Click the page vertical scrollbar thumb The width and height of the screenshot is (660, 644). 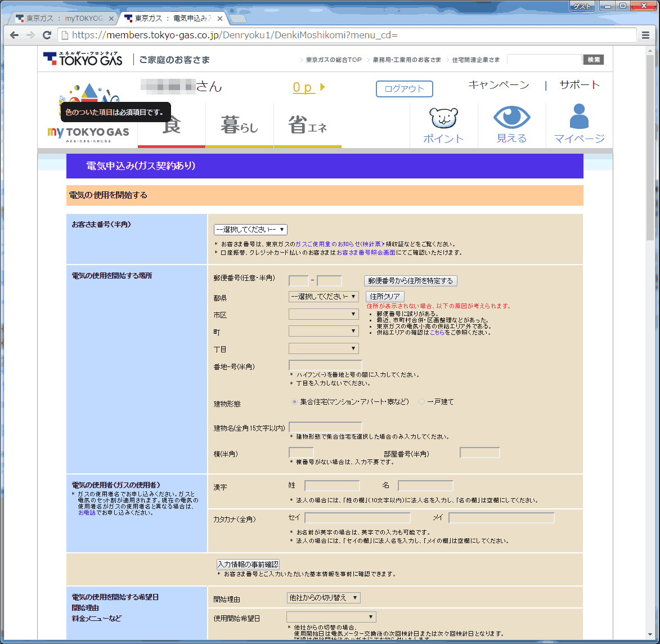[x=650, y=147]
